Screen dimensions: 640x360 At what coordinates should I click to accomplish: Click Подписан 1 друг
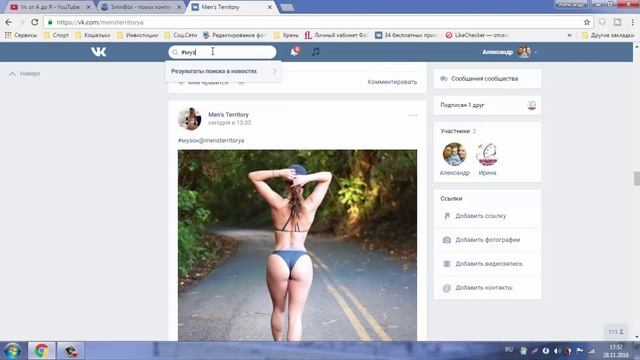click(462, 105)
